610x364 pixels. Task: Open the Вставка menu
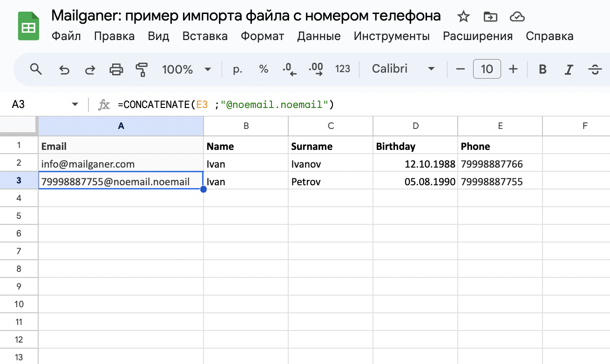205,36
